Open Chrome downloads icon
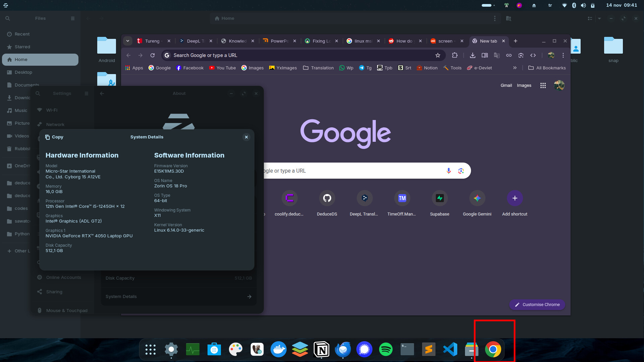The image size is (644, 362). click(472, 55)
